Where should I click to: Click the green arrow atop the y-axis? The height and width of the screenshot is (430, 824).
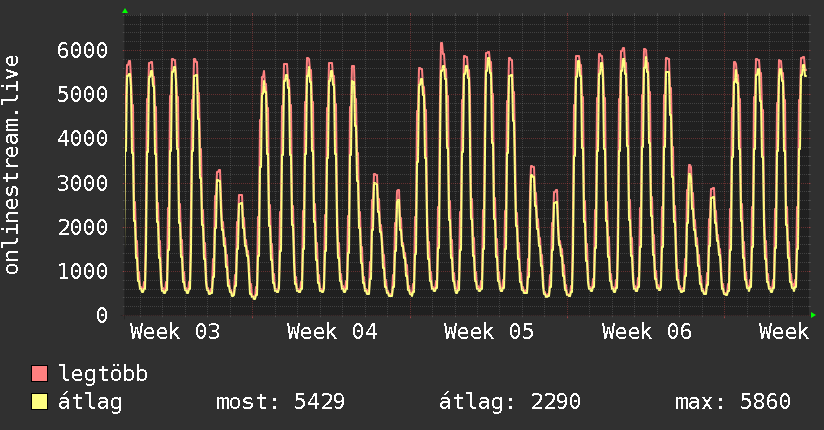pos(125,11)
